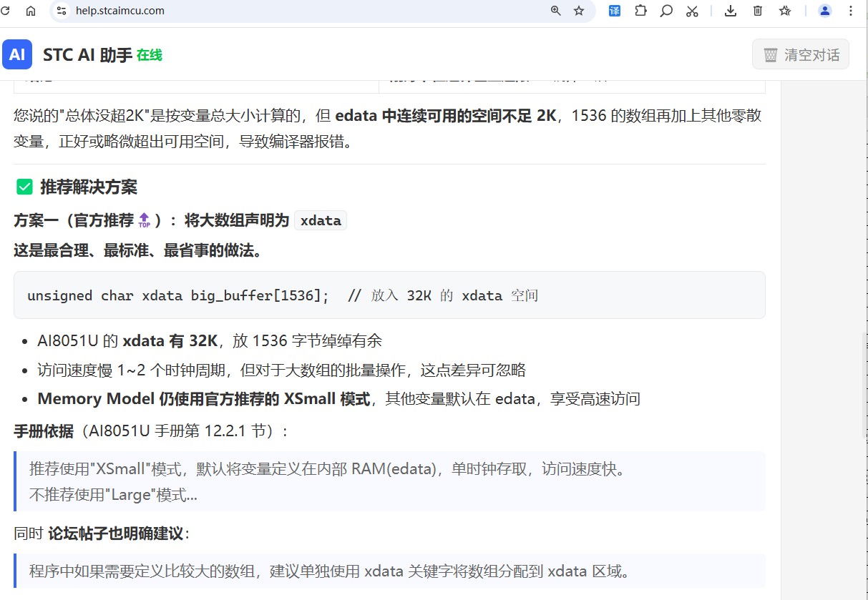
Task: Bookmark this page with the star icon
Action: click(579, 11)
